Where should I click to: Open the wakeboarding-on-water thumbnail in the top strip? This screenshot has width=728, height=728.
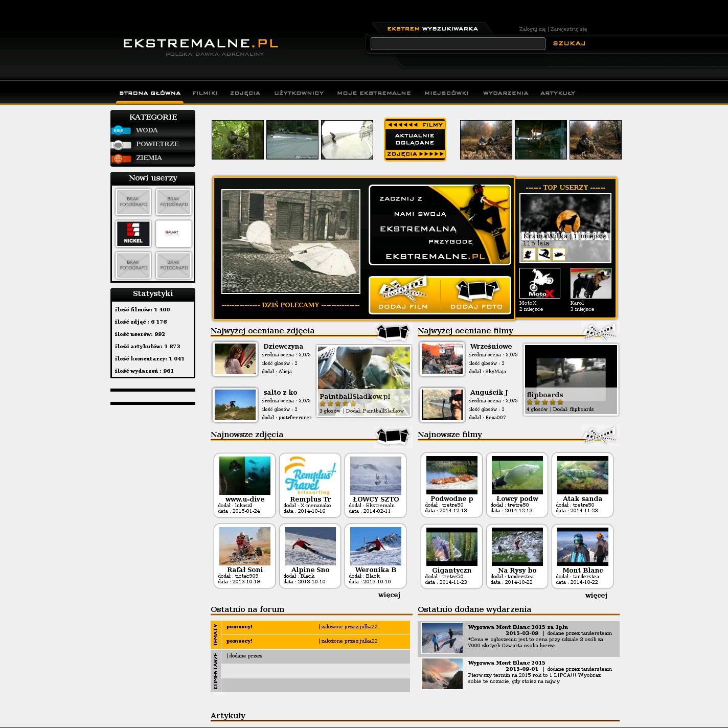click(x=292, y=140)
